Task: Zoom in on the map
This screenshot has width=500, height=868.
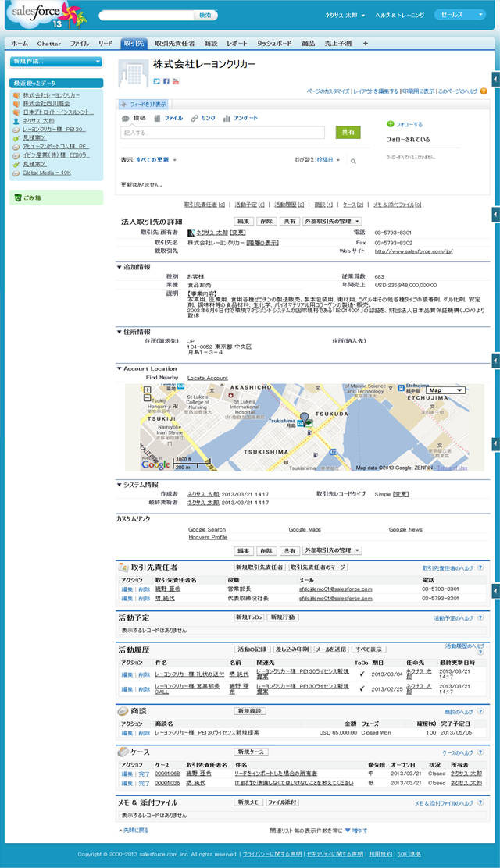Action: point(147,390)
